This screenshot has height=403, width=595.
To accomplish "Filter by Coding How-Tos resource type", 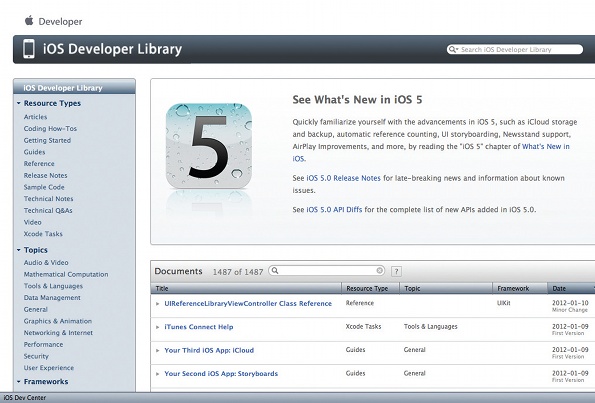I will [x=50, y=129].
